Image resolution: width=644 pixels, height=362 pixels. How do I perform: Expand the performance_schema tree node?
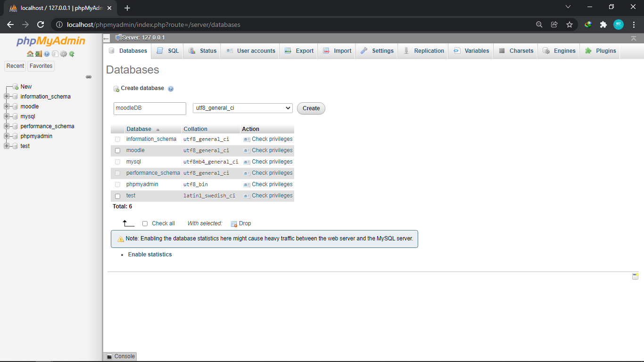[7, 126]
